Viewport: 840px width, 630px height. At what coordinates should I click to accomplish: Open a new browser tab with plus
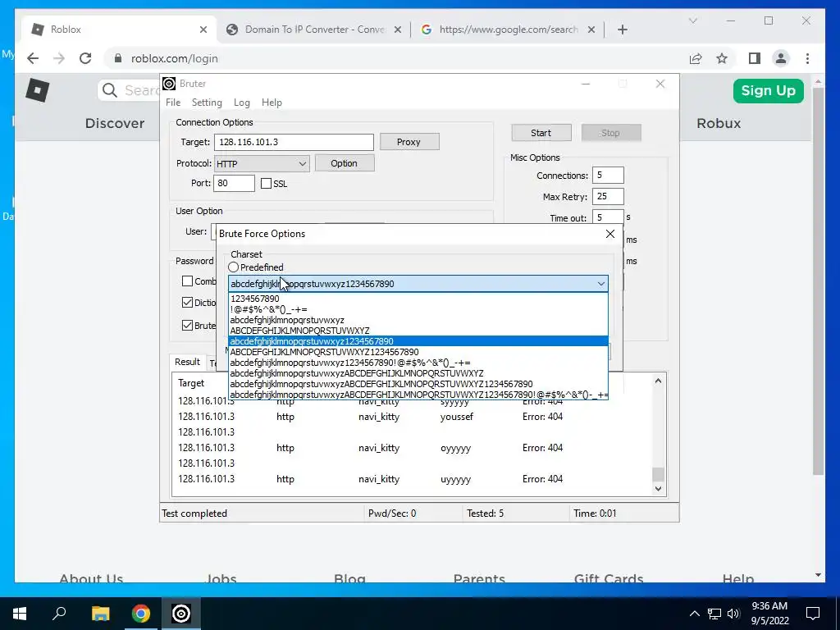(x=622, y=30)
